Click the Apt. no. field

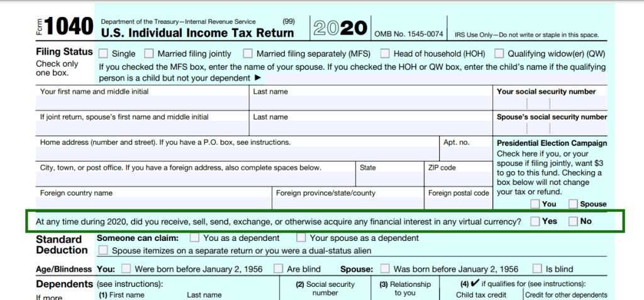click(466, 153)
